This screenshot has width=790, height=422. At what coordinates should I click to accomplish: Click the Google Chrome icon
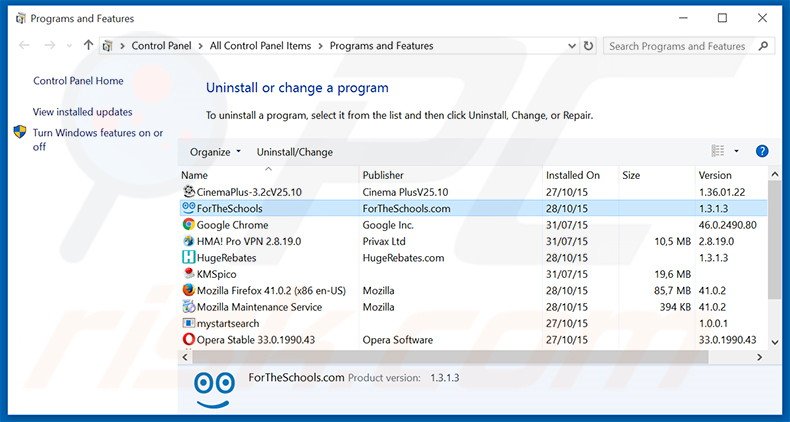coord(189,225)
